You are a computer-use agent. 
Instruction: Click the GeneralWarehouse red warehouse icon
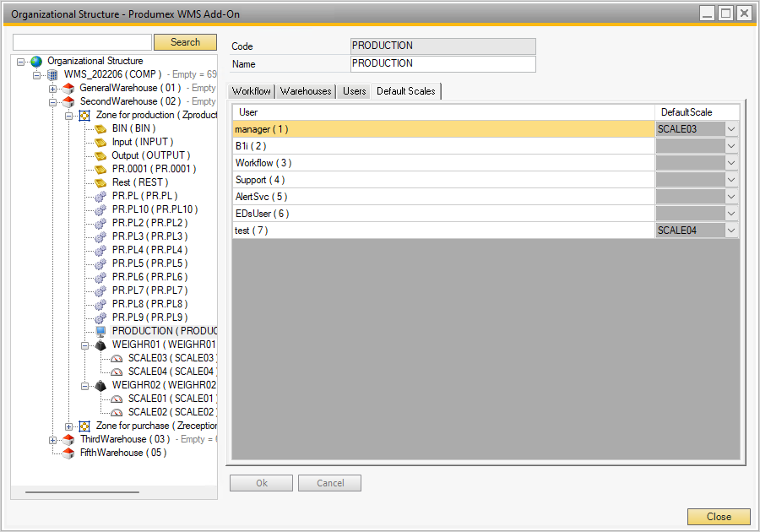[x=68, y=88]
